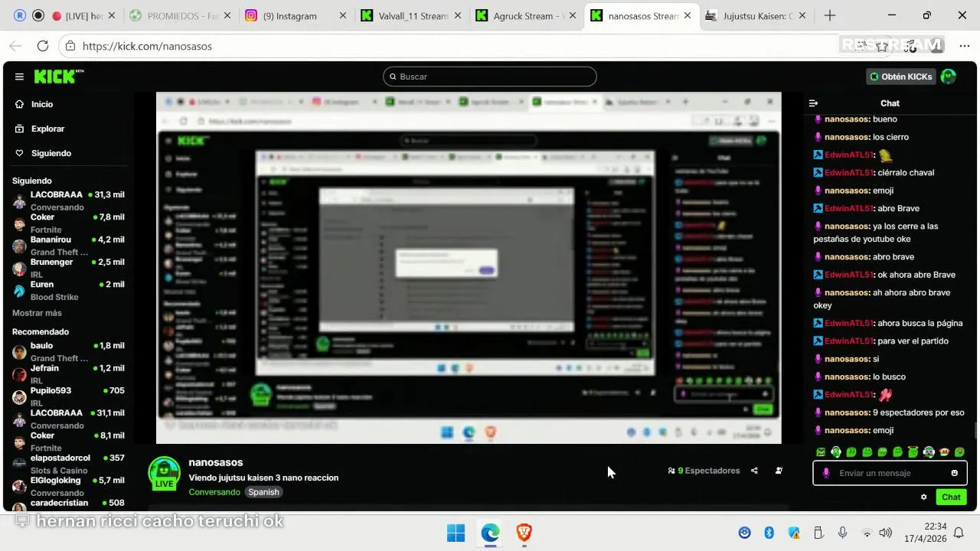Open the notifications bell
The width and height of the screenshot is (980, 551).
click(959, 533)
